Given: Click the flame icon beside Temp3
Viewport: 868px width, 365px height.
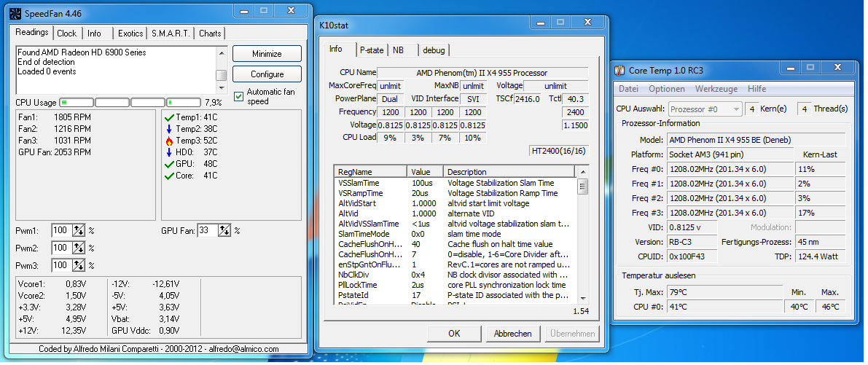Looking at the screenshot, I should (169, 141).
